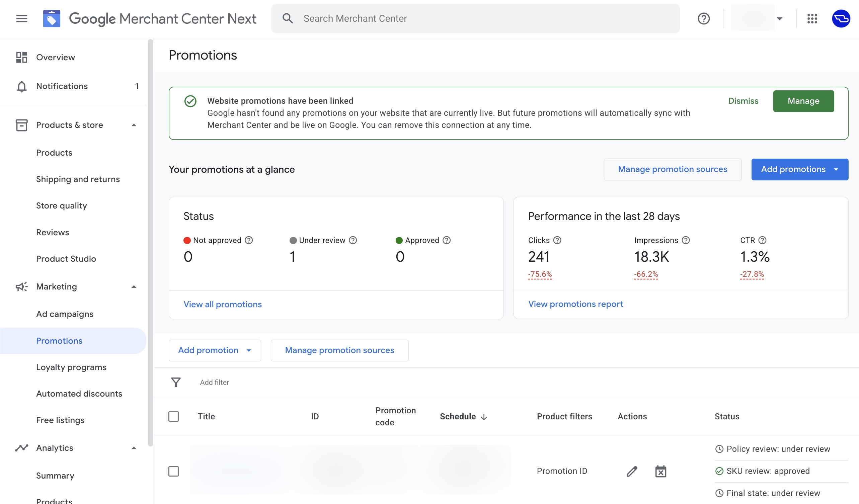Check the promotion row checkbox

[x=173, y=472]
